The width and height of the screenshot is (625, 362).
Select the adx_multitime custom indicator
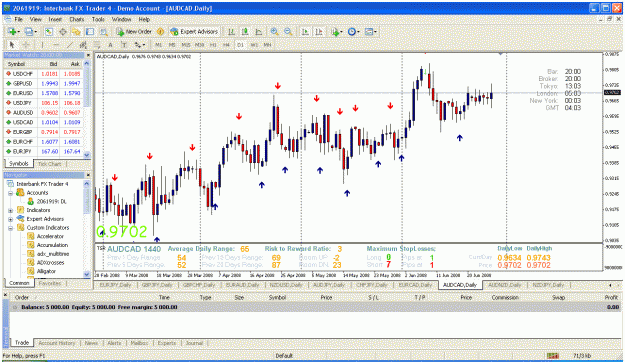click(48, 254)
